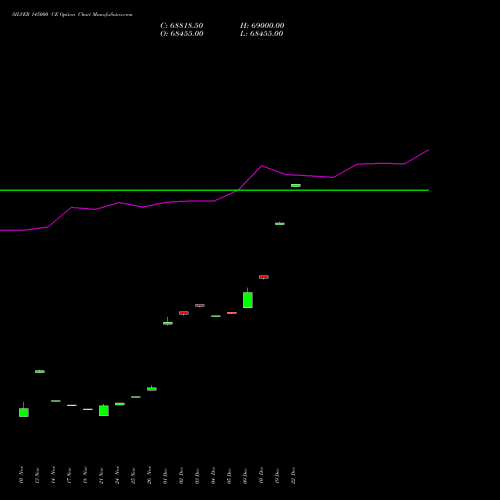
Task: Click the large green candle above 21 Nov
Action: (104, 410)
